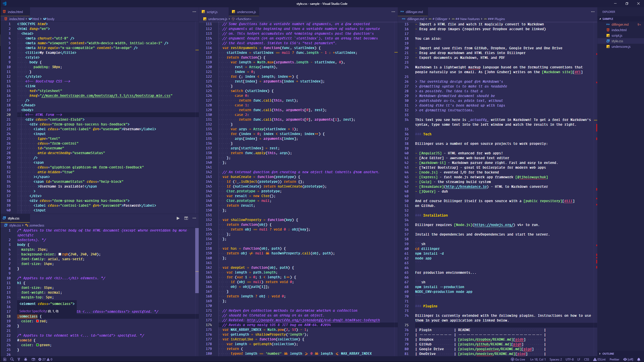
Task: Click the split editor icon beside style.css
Action: pos(186,218)
